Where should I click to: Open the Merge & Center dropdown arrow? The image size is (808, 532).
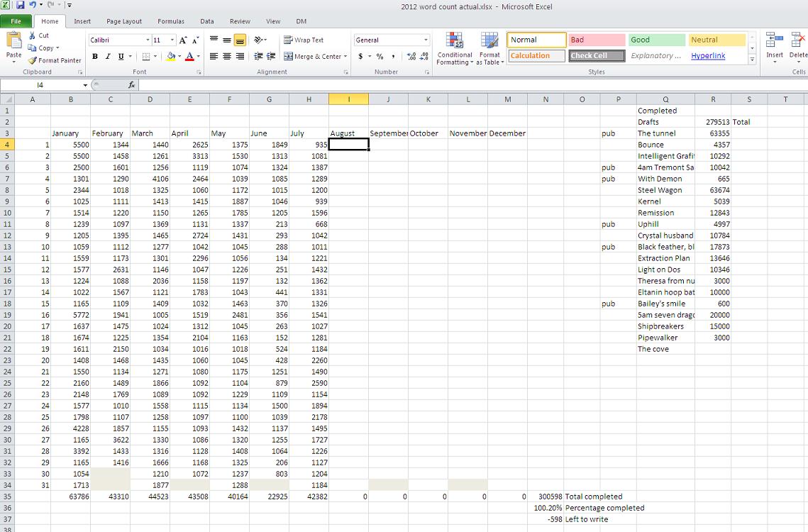(x=345, y=56)
